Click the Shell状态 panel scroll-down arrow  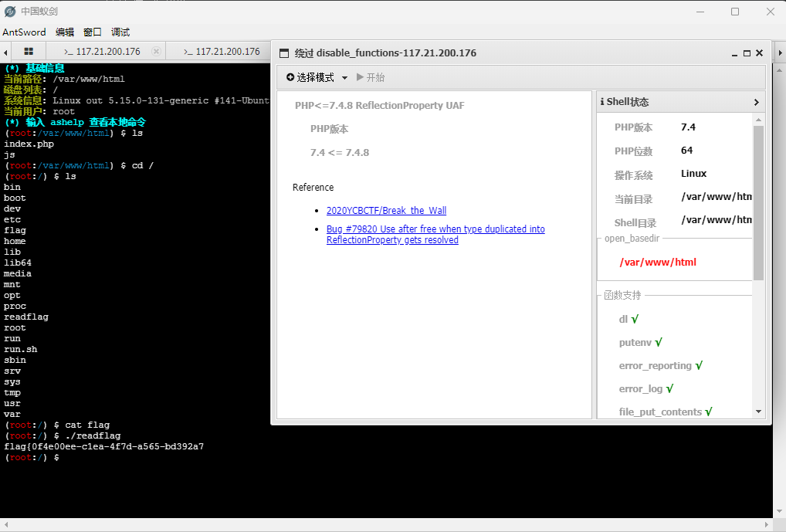pyautogui.click(x=758, y=412)
